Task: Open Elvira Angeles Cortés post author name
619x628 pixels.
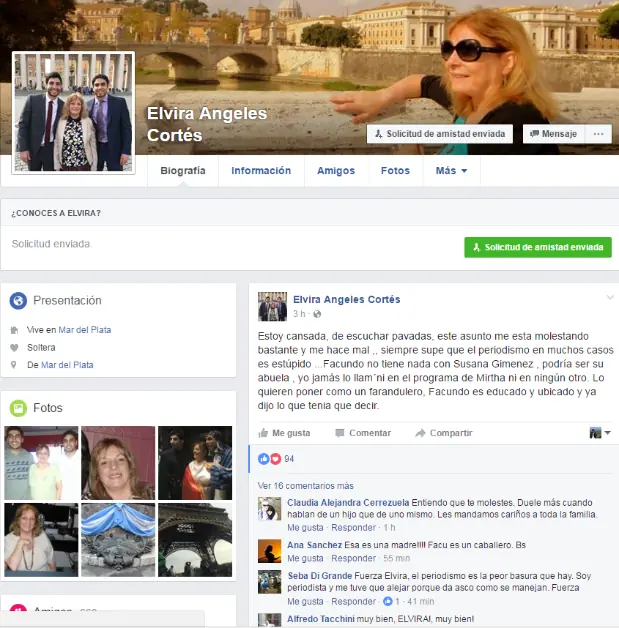Action: coord(346,300)
